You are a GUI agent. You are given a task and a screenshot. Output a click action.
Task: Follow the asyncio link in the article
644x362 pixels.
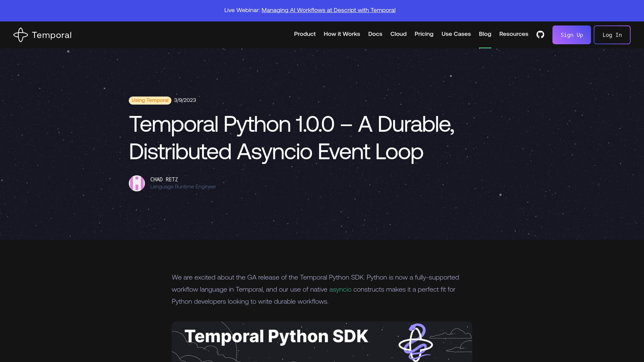pyautogui.click(x=340, y=290)
